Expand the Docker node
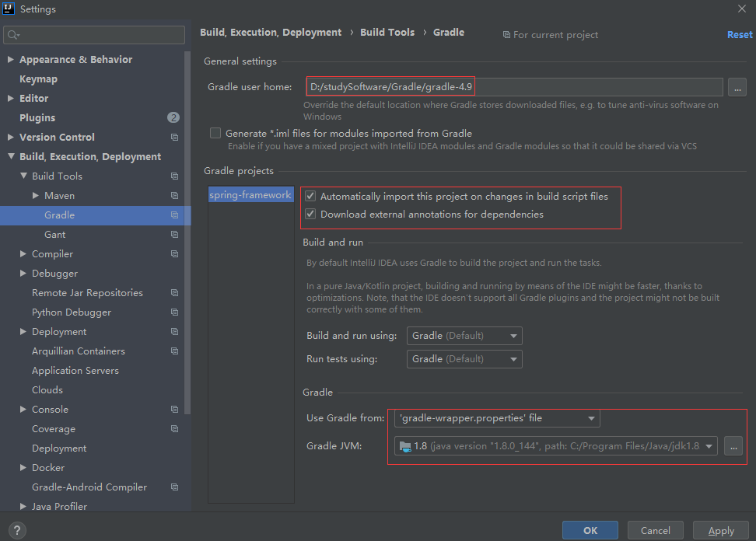Screen dimensions: 756x541 (23, 468)
